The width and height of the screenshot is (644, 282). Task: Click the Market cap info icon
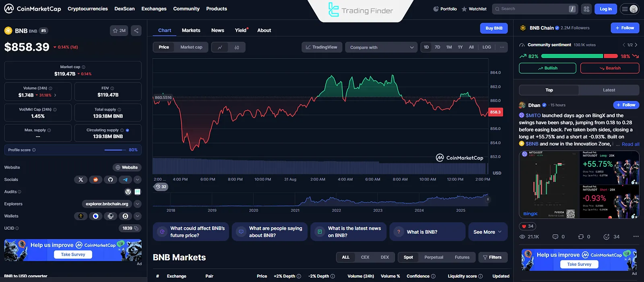(84, 67)
